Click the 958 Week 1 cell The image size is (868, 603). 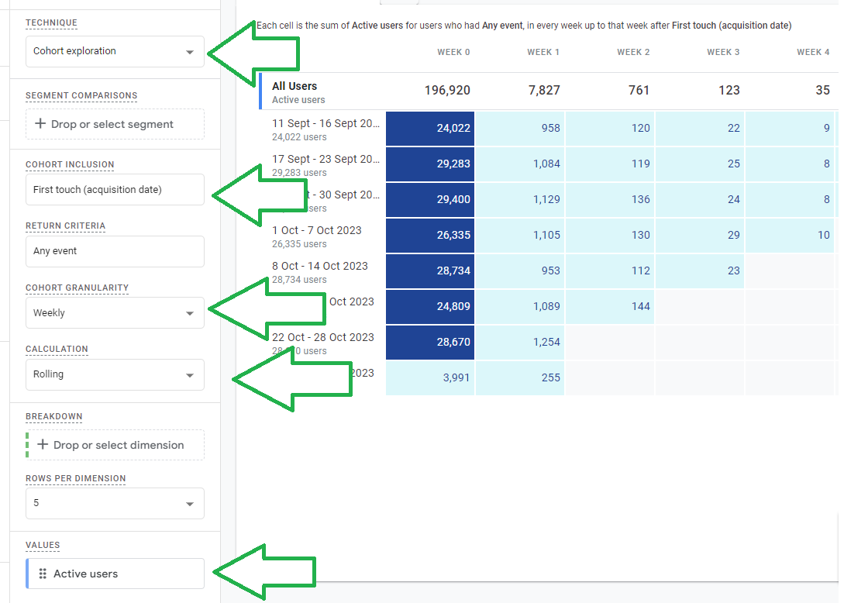coord(520,129)
